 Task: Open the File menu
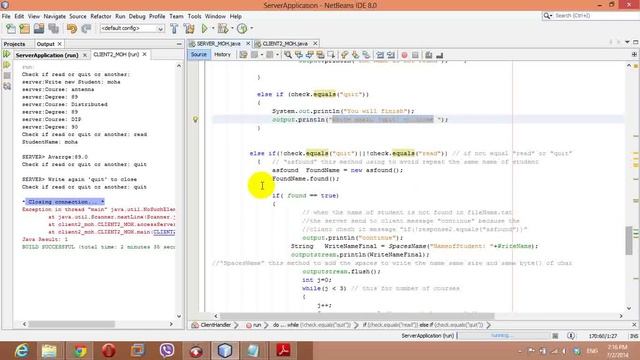click(6, 16)
